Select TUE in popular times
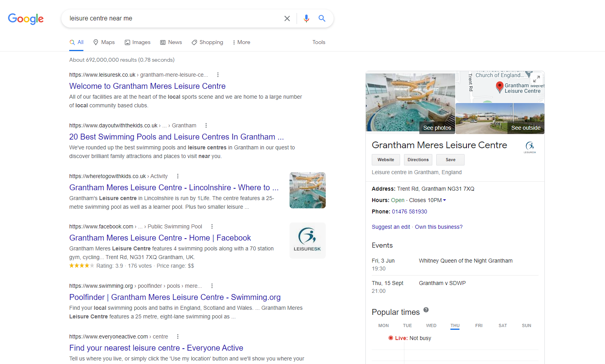605x364 pixels. 408,325
